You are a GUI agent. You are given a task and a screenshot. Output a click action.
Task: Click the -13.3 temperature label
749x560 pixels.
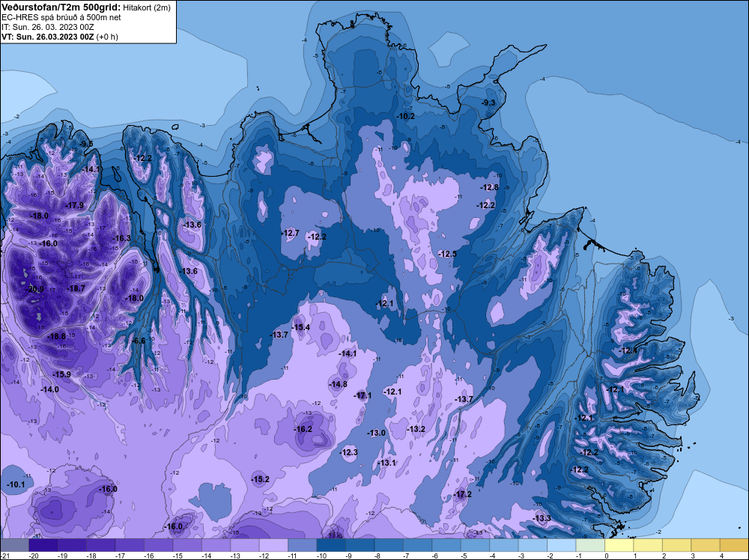542,519
